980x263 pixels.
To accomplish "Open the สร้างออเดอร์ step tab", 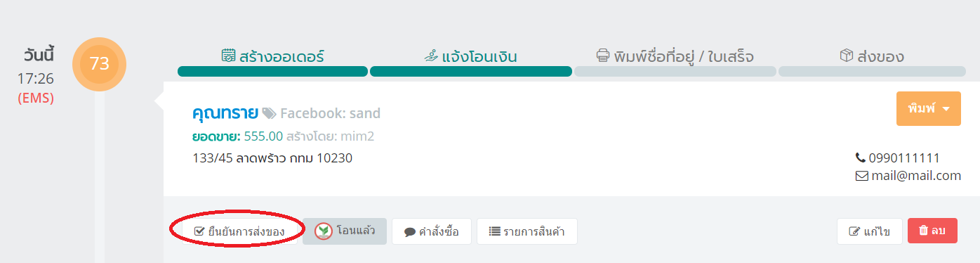I will (x=272, y=56).
